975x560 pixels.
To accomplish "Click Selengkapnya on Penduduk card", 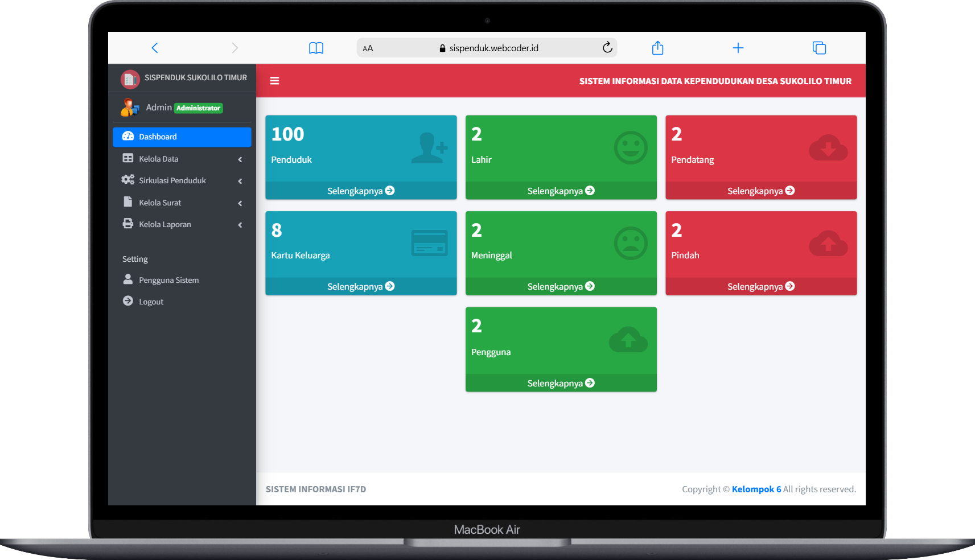I will 361,191.
